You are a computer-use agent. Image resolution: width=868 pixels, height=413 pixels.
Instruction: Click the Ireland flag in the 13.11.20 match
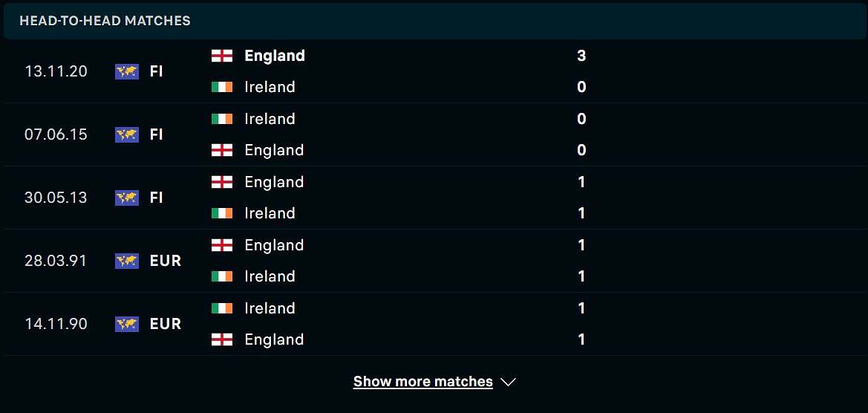click(222, 87)
